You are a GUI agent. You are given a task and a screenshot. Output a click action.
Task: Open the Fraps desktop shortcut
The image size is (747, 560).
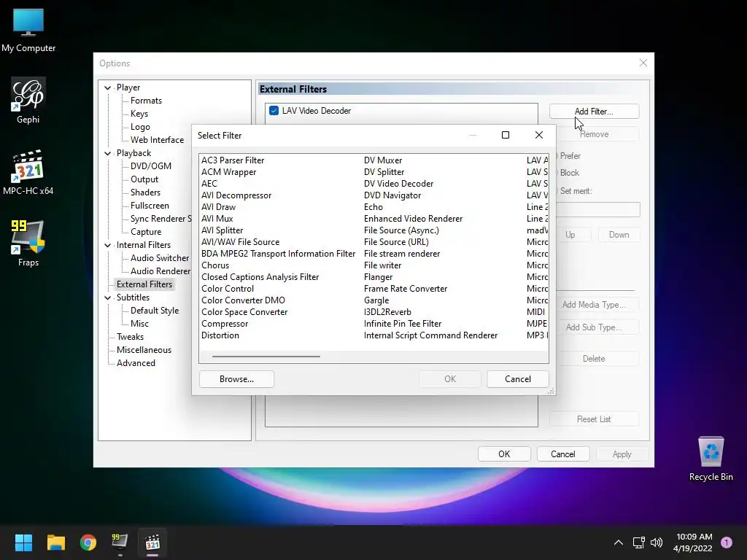[28, 244]
